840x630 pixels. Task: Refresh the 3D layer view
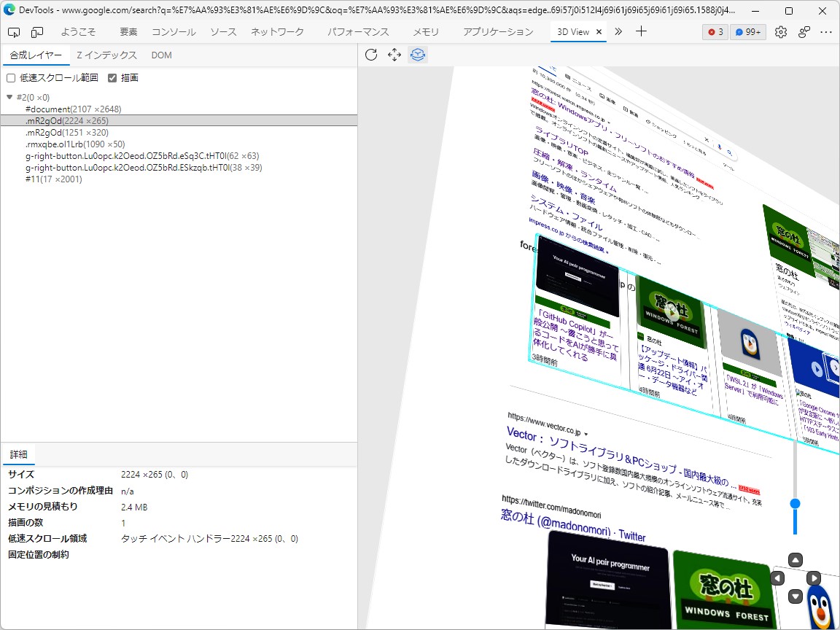(371, 54)
